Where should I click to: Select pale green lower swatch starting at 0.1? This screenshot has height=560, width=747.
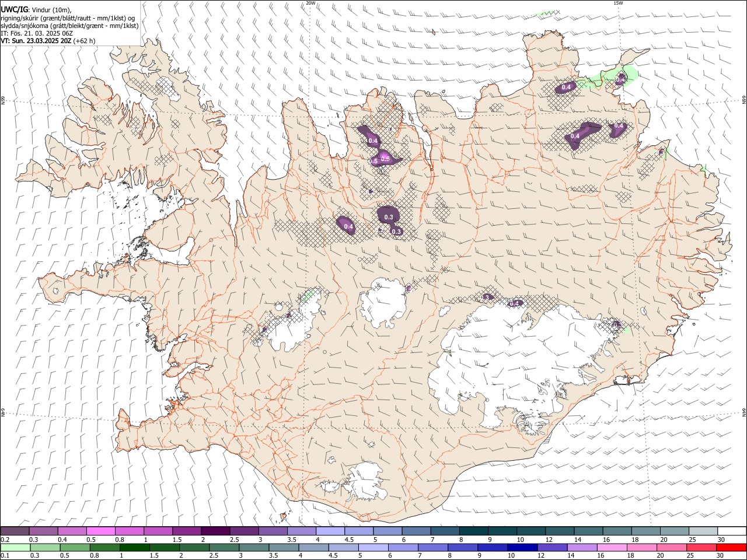(x=15, y=548)
